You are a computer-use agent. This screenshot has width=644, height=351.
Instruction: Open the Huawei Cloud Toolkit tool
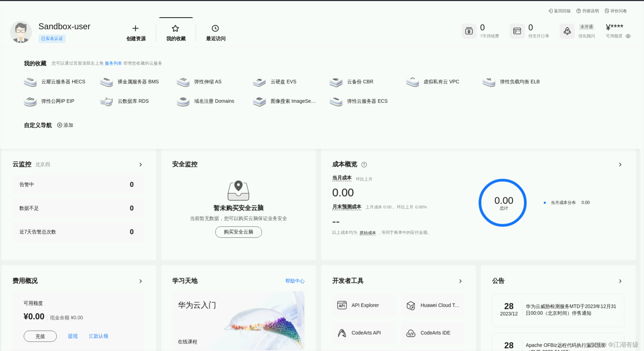pos(433,305)
